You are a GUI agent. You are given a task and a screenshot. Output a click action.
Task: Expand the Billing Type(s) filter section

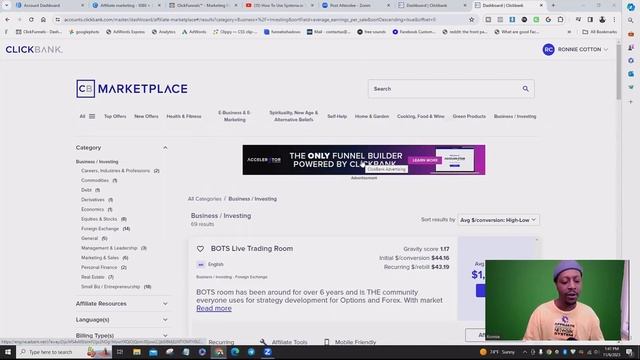tap(165, 336)
